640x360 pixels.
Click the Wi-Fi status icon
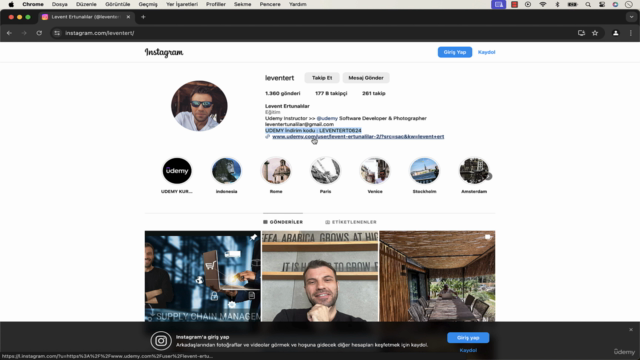(542, 4)
